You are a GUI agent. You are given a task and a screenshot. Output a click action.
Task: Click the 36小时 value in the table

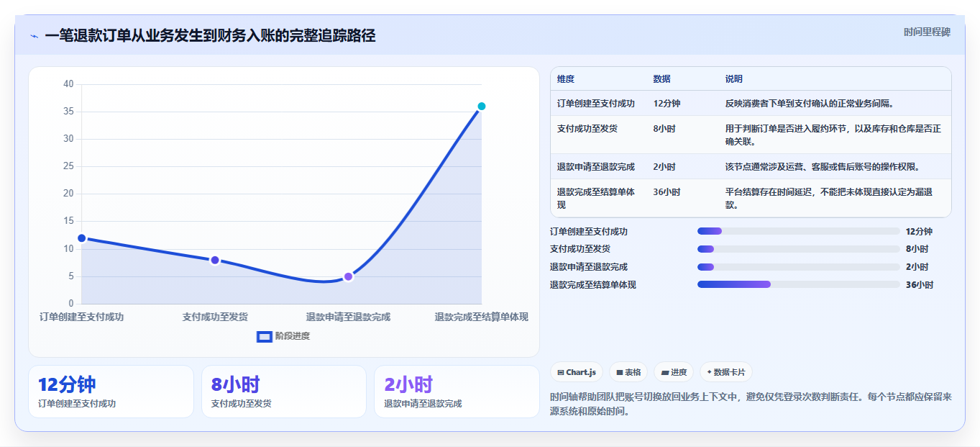pyautogui.click(x=667, y=192)
